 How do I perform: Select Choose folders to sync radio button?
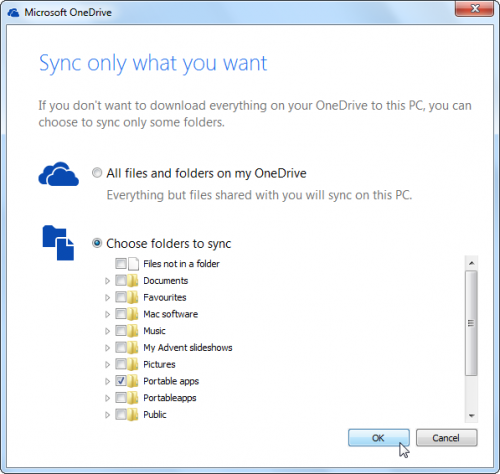(97, 243)
